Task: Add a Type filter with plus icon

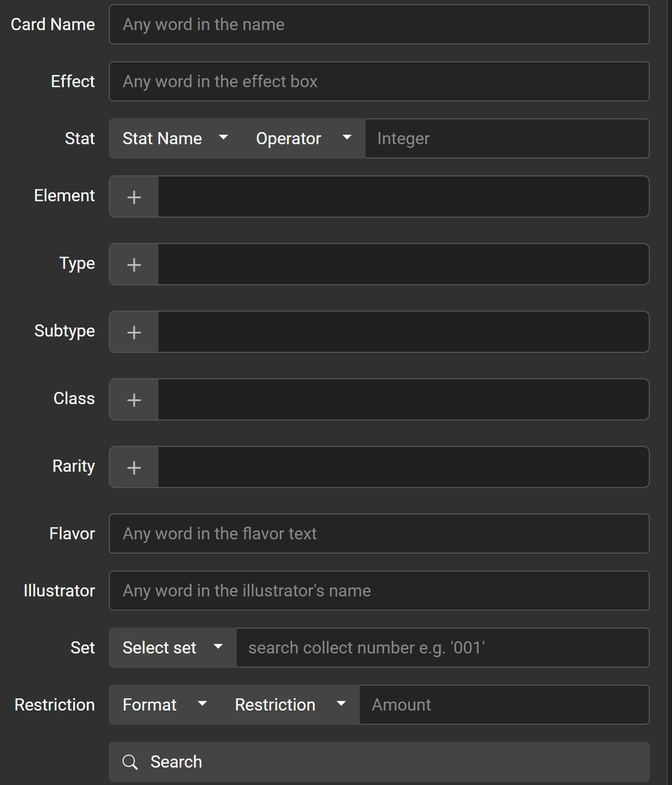Action: [x=134, y=264]
